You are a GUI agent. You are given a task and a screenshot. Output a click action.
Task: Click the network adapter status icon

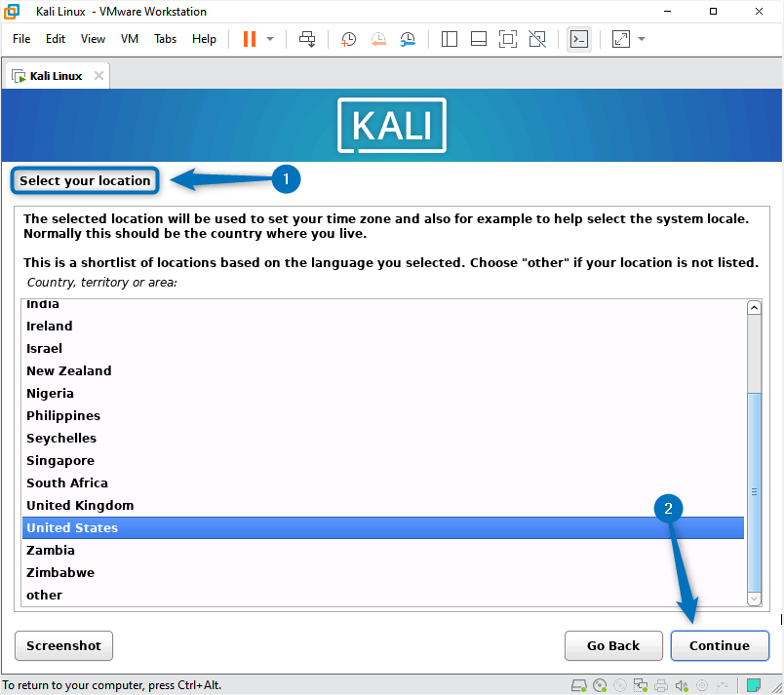click(641, 685)
